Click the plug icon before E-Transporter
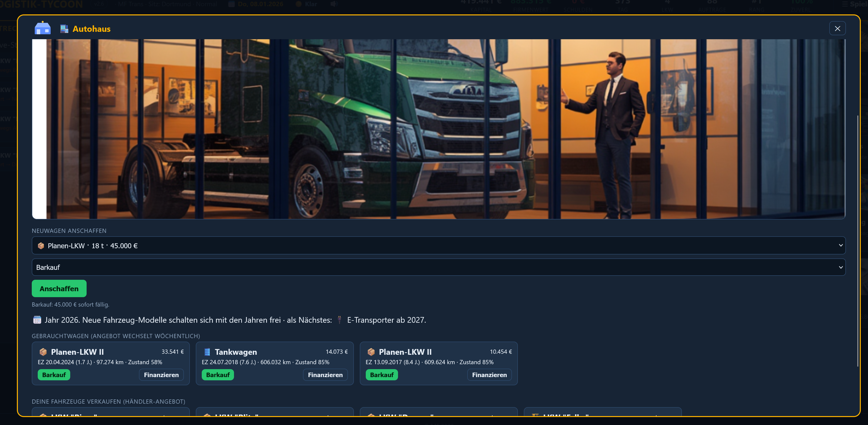This screenshot has width=868, height=425. [339, 320]
